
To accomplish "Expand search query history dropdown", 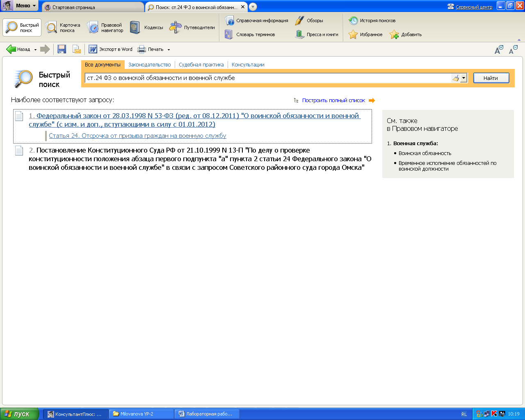I will [x=464, y=78].
